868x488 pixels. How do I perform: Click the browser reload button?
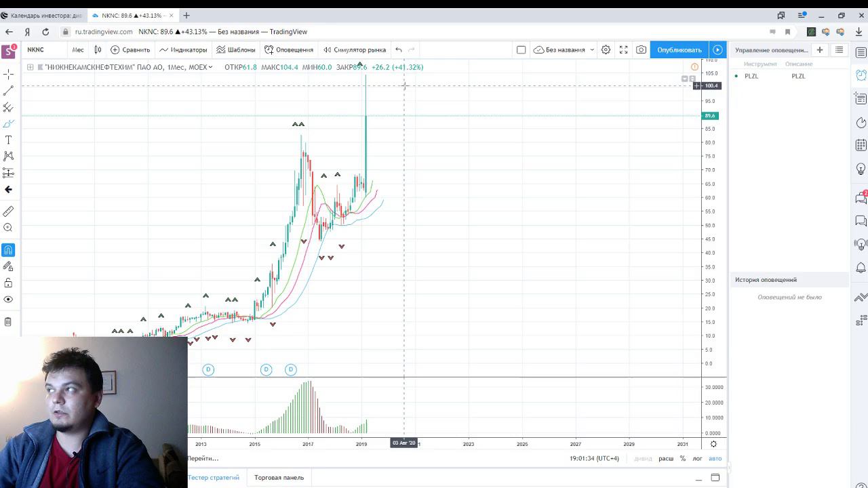tap(45, 32)
